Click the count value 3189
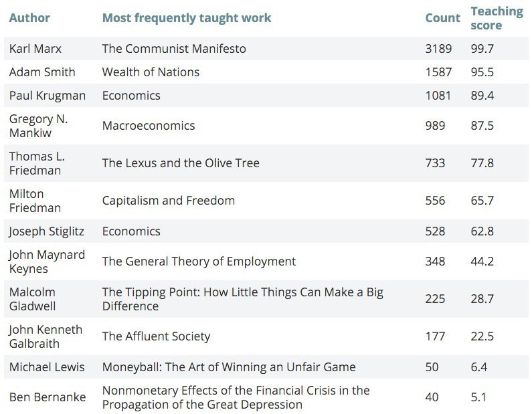 tap(438, 49)
